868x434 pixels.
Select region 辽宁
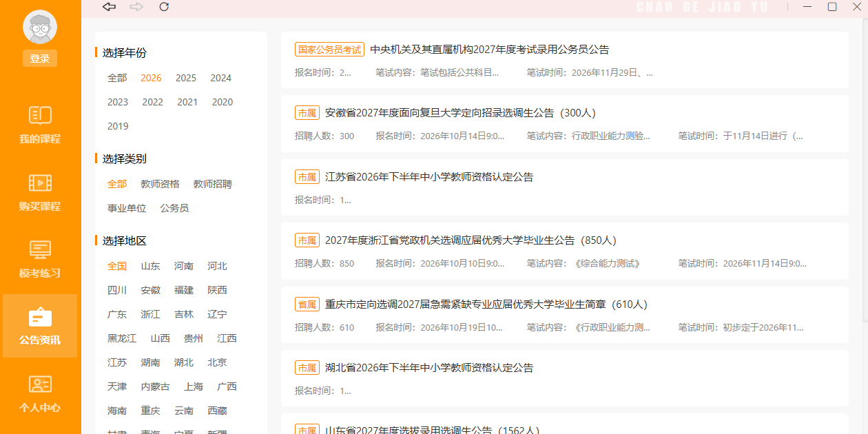(x=217, y=314)
